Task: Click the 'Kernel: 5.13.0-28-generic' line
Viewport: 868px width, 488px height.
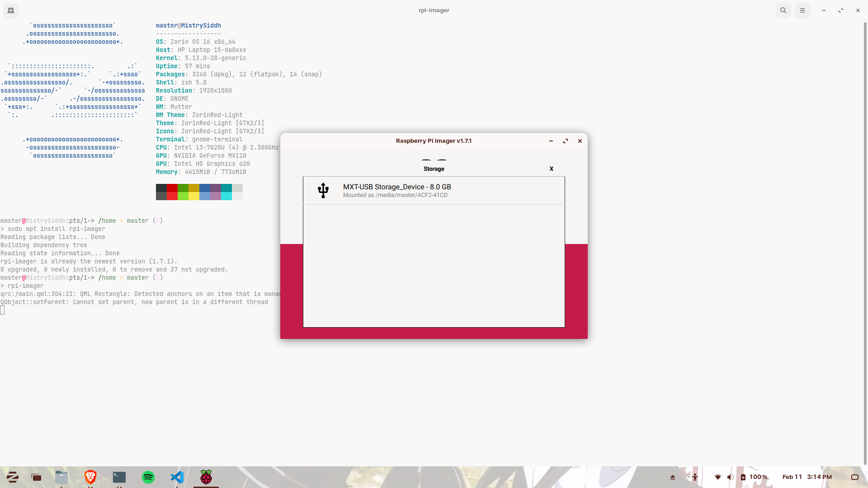Action: point(201,58)
